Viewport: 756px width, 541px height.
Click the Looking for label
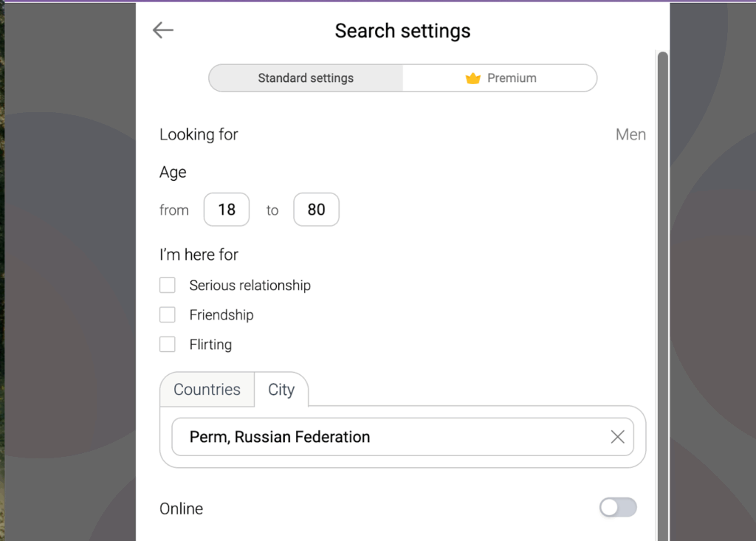coord(199,134)
